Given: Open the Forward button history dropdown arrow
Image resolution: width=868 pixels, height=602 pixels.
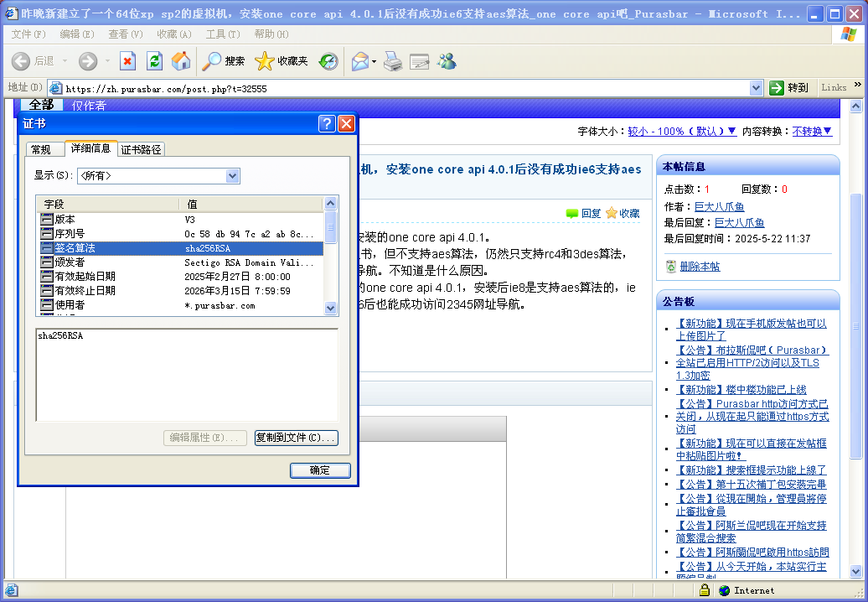Looking at the screenshot, I should click(107, 61).
